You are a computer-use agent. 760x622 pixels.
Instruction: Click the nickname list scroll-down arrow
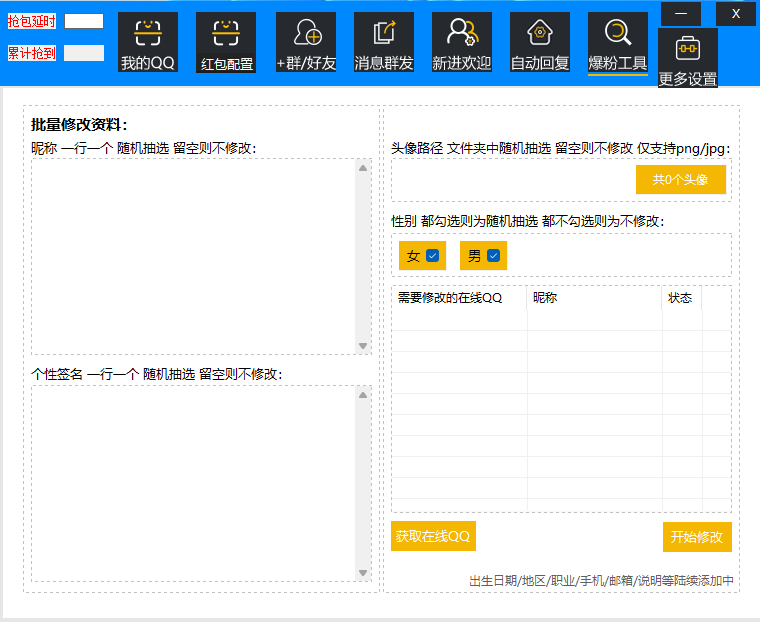click(x=363, y=346)
